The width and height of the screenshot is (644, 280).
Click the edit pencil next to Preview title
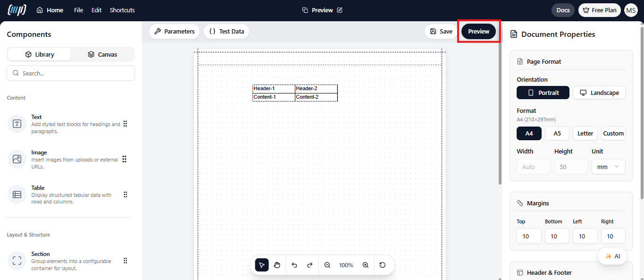click(x=340, y=10)
